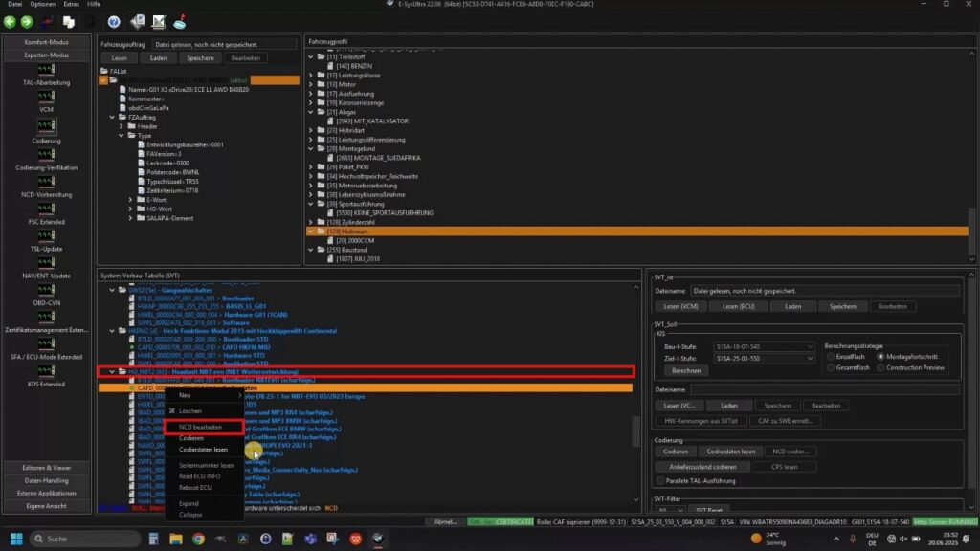Open the Ziel-I-Stufe dropdown

[x=810, y=358]
